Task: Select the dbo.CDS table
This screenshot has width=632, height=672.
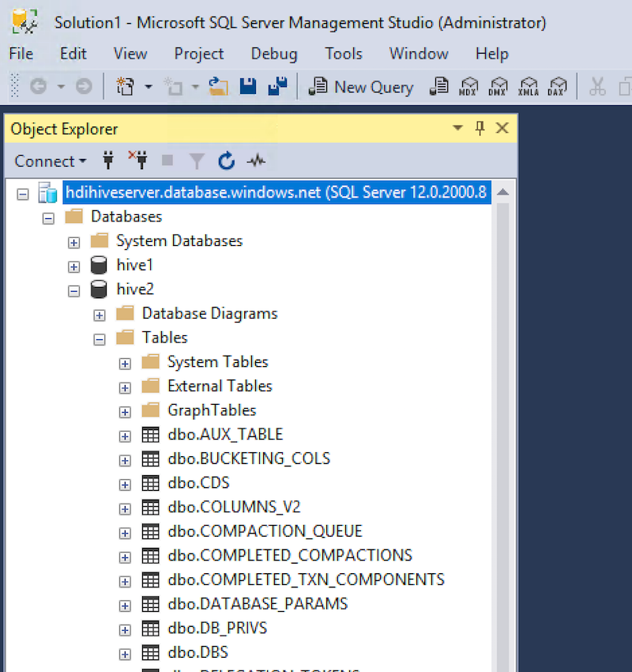Action: click(x=198, y=482)
